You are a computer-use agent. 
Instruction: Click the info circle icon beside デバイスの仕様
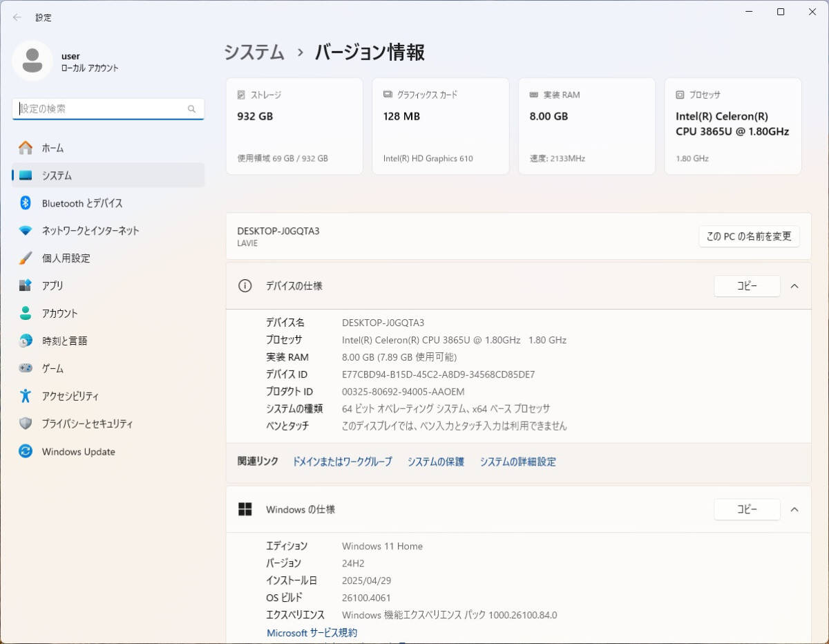click(x=245, y=286)
